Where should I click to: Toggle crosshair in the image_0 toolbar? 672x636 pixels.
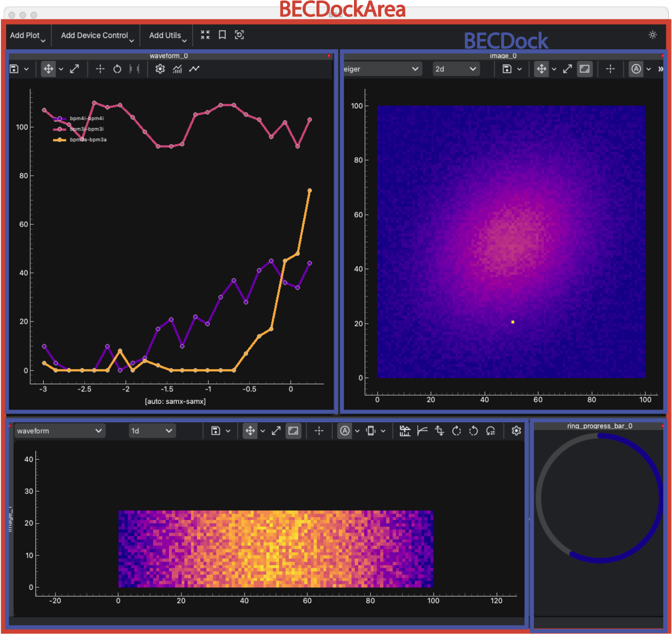click(610, 69)
